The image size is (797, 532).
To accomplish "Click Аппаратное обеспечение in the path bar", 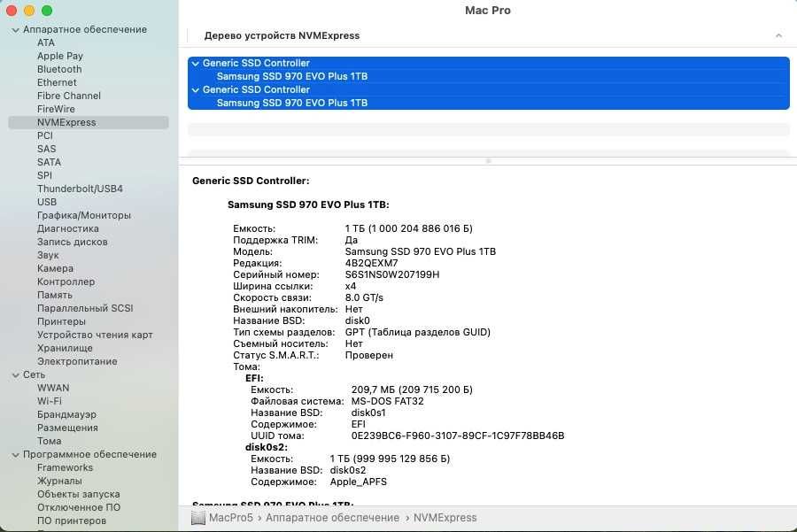I will [332, 518].
